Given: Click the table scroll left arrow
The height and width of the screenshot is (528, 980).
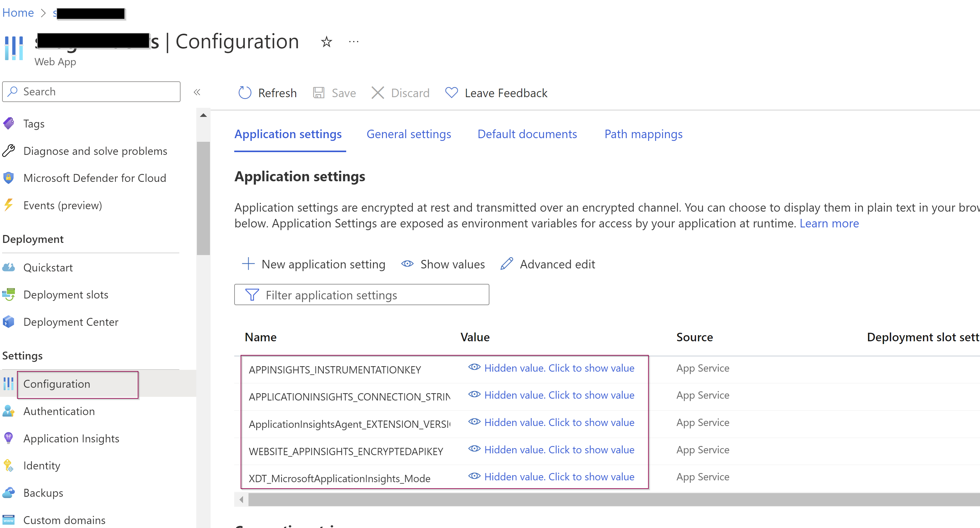Looking at the screenshot, I should point(242,499).
